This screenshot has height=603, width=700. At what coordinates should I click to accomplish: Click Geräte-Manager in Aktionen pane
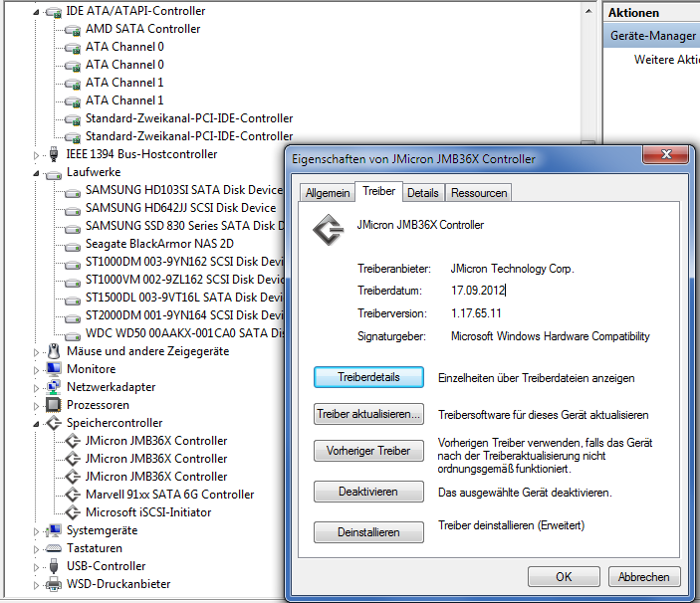pos(652,36)
